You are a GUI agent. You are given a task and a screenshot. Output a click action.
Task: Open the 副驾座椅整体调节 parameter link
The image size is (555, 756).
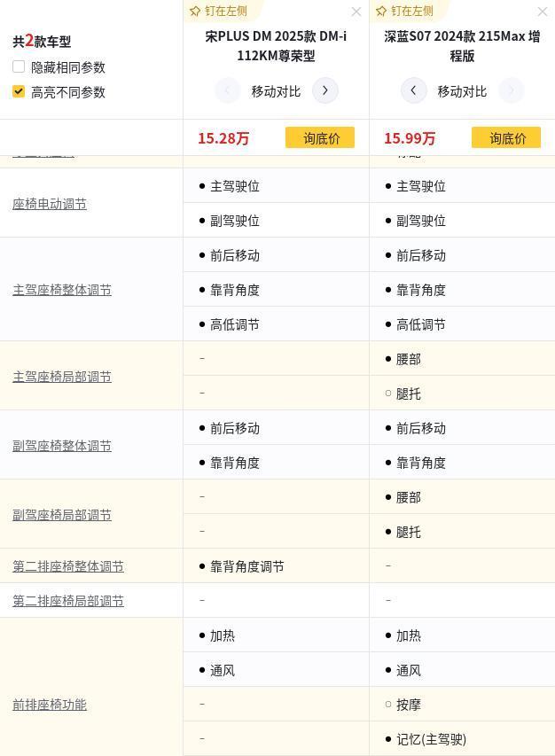click(x=62, y=446)
